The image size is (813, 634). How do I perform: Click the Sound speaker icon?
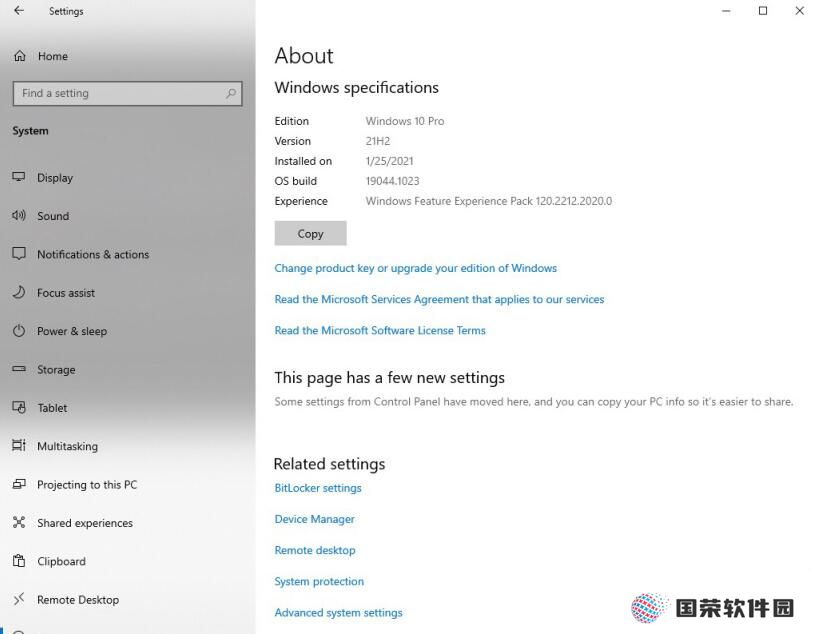[19, 216]
